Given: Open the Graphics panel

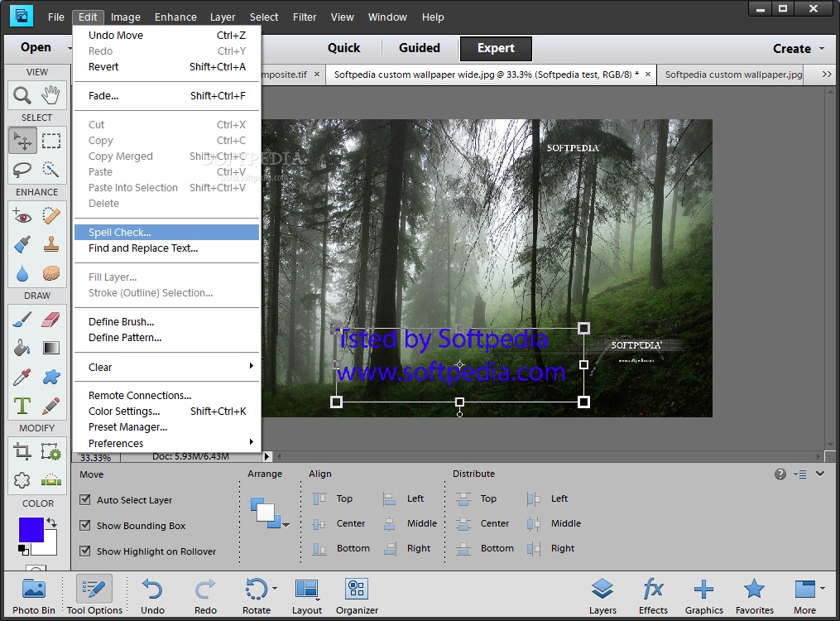Looking at the screenshot, I should 704,596.
